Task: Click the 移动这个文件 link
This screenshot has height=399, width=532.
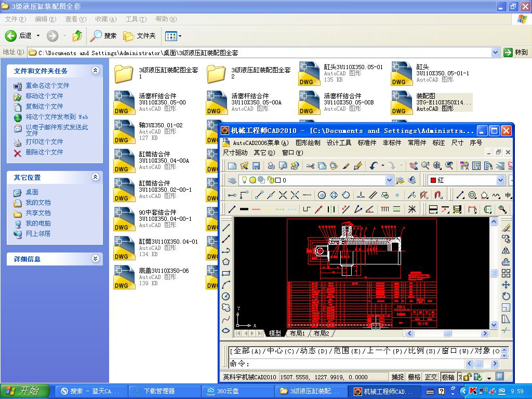Action: coord(44,96)
